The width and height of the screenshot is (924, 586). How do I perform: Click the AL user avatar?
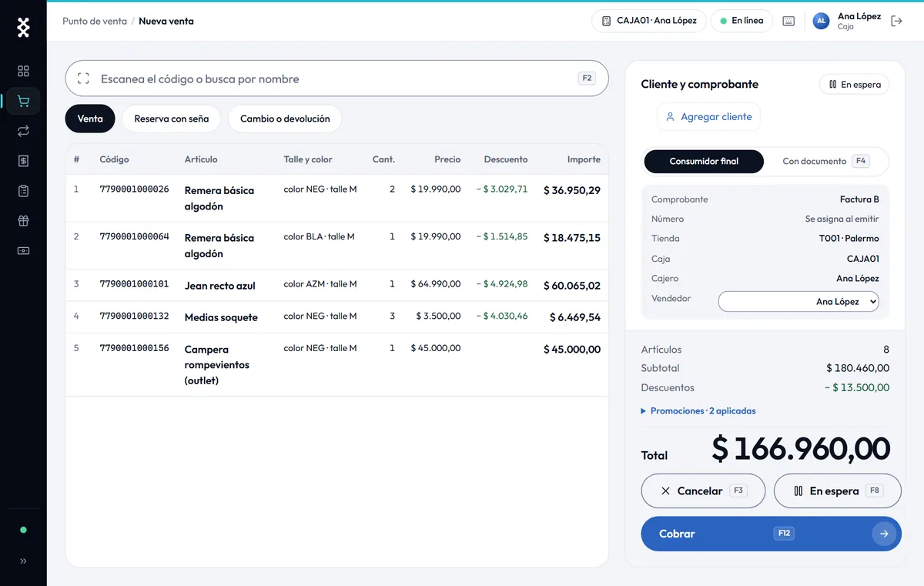(822, 21)
